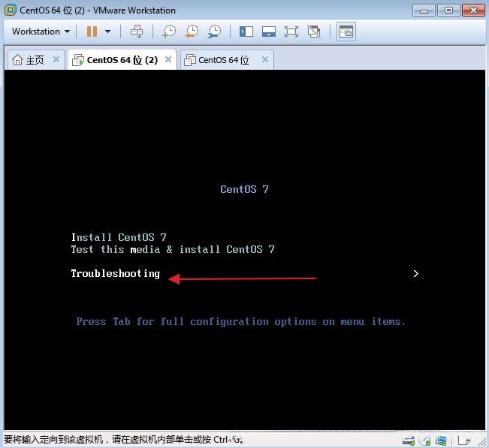Minimize the VMware Workstation window
The image size is (489, 448).
click(424, 11)
